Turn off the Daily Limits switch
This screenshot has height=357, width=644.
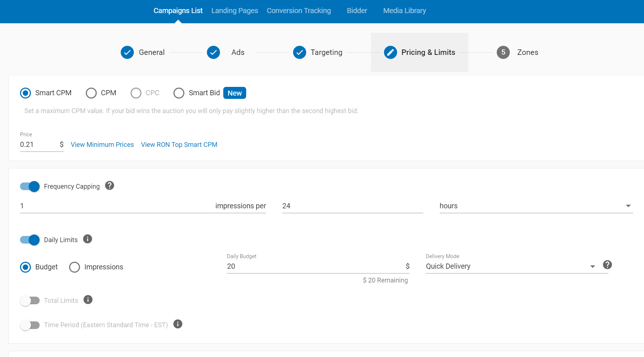30,240
